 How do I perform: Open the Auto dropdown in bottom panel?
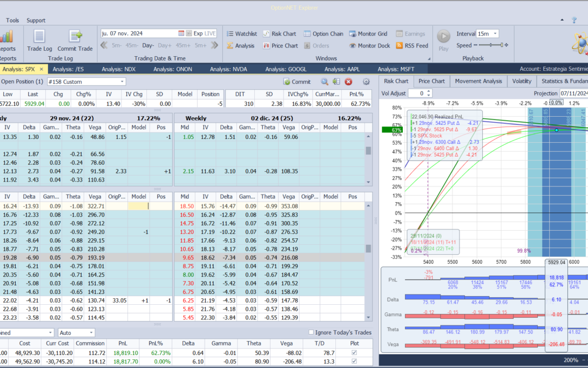point(90,333)
